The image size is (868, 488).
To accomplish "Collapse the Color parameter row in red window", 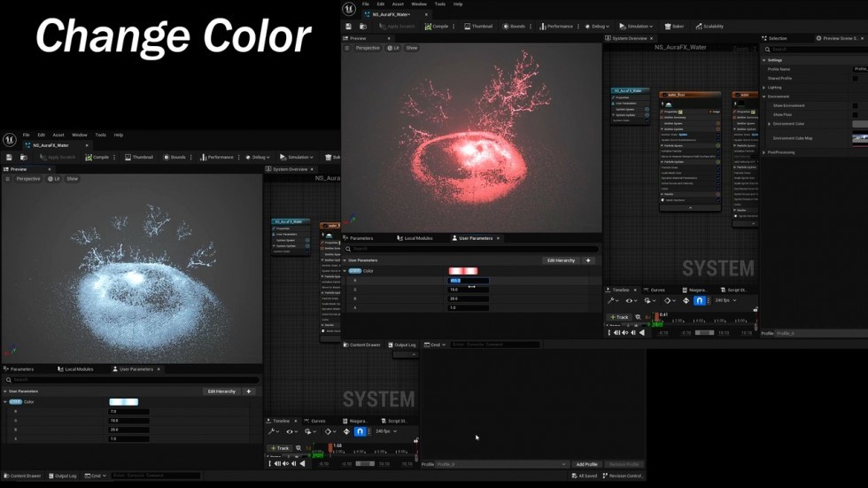I will click(x=345, y=271).
